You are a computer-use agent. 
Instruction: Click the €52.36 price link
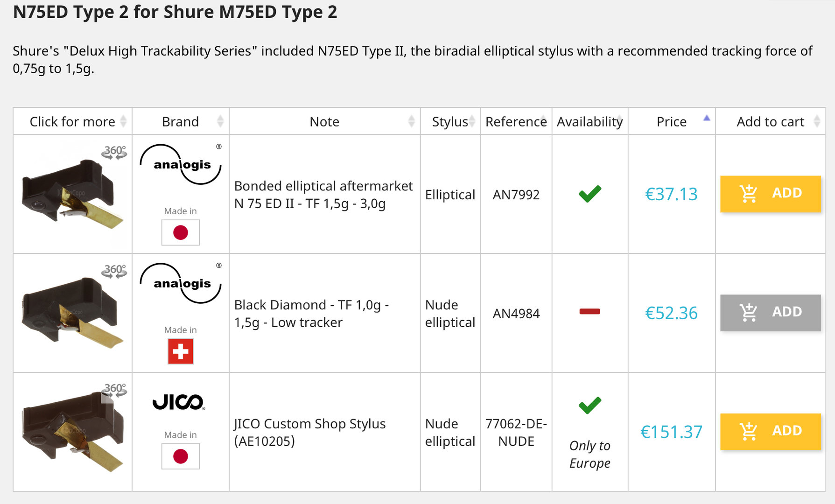click(671, 313)
